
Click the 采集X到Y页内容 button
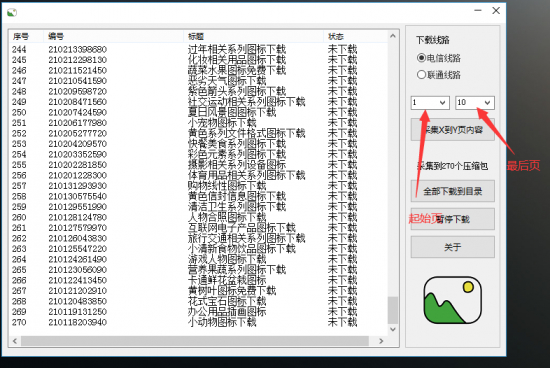coord(452,130)
